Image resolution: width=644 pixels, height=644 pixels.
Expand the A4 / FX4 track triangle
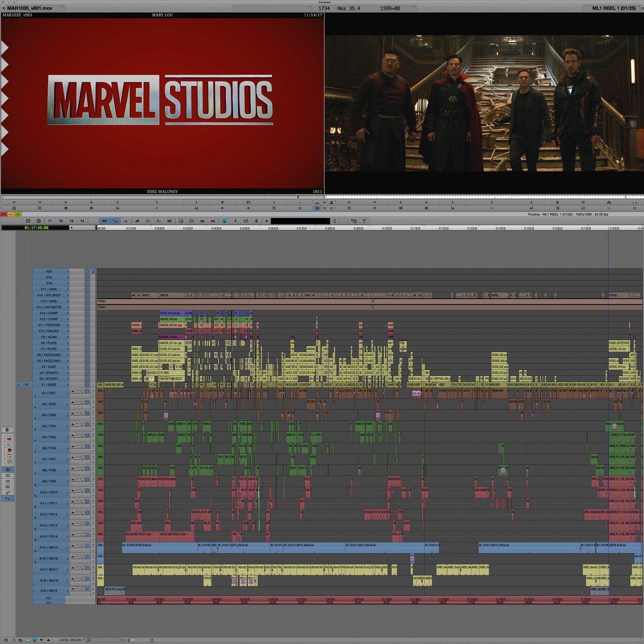[35, 429]
